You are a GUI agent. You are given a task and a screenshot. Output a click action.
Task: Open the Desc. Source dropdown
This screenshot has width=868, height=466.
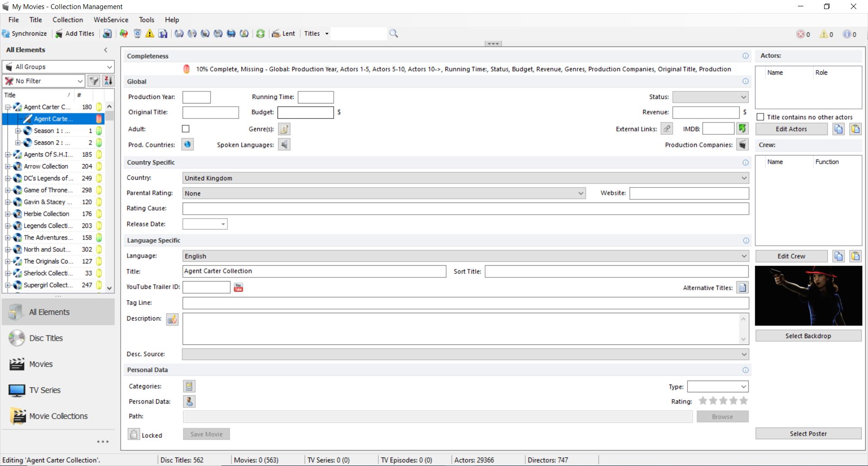(x=466, y=354)
